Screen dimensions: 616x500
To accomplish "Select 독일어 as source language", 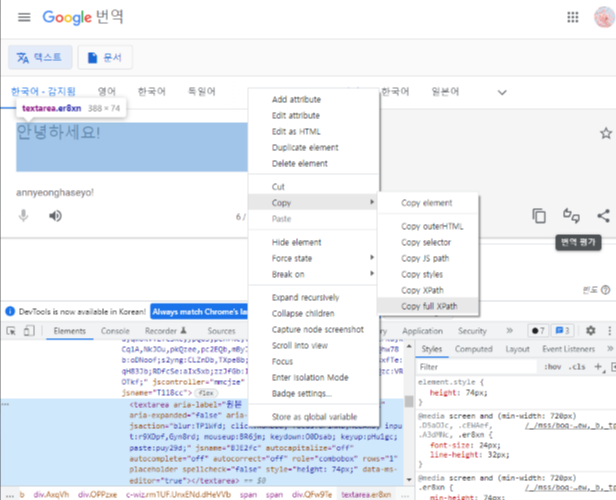I will click(x=202, y=92).
